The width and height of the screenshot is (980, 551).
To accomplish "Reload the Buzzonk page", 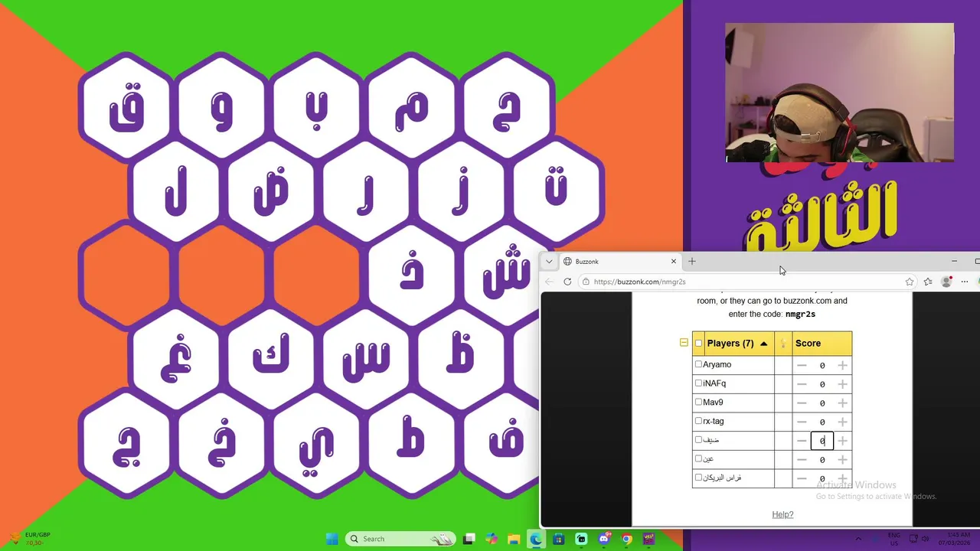I will tap(567, 282).
